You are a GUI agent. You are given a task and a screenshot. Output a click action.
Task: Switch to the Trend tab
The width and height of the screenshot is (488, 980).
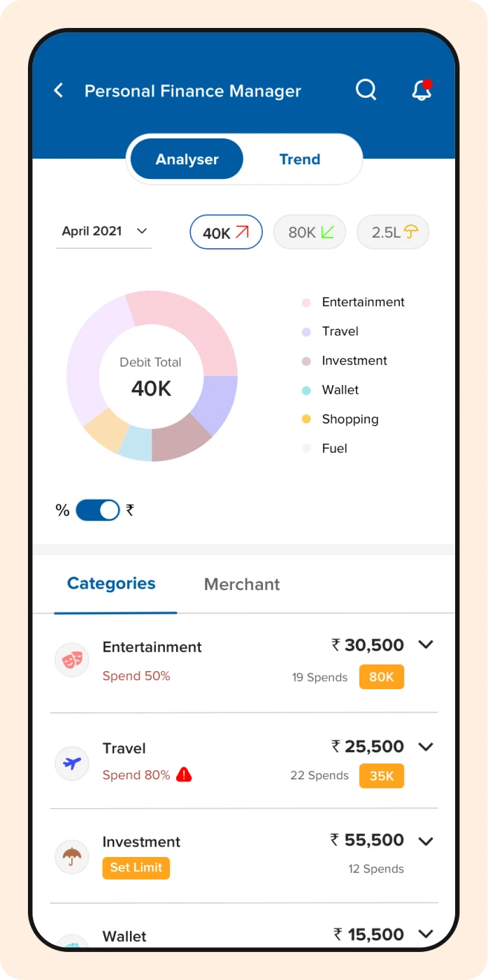coord(299,159)
